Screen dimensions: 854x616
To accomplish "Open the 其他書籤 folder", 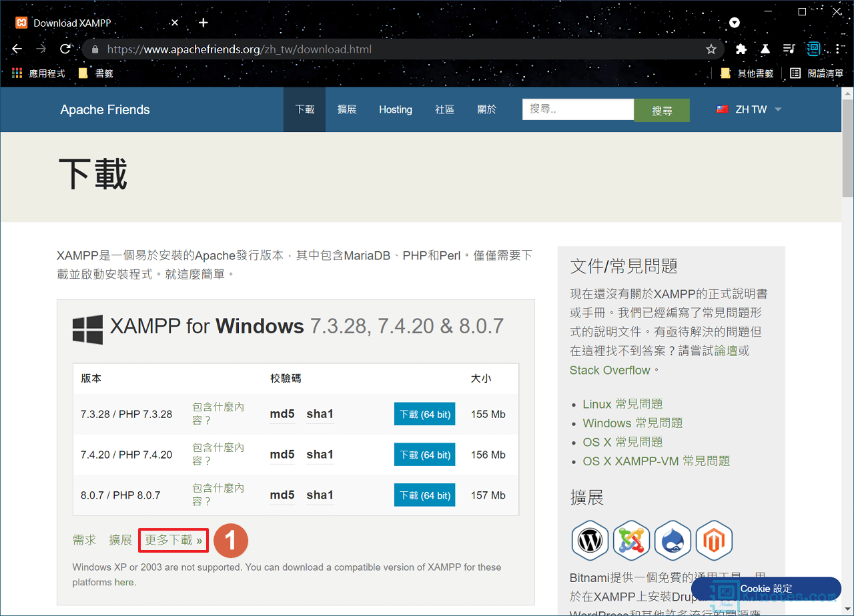I will pyautogui.click(x=747, y=73).
